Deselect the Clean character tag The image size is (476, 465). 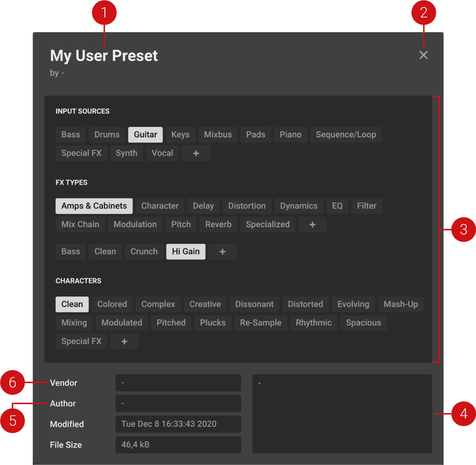[72, 304]
